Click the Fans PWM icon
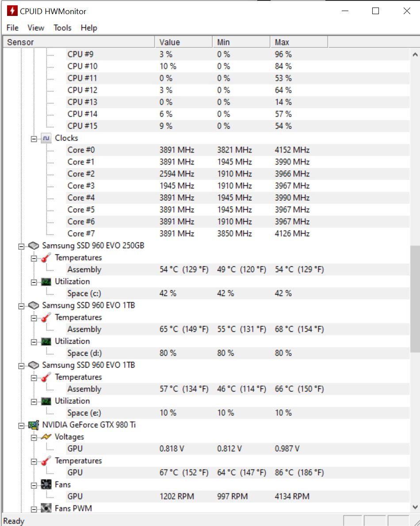This screenshot has width=420, height=526. click(x=46, y=508)
